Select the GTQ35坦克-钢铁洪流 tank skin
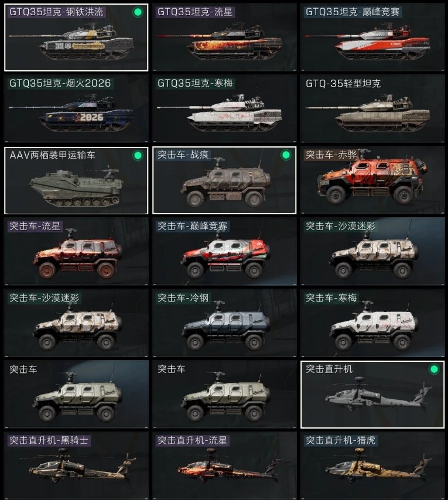This screenshot has height=500, width=448. [76, 37]
